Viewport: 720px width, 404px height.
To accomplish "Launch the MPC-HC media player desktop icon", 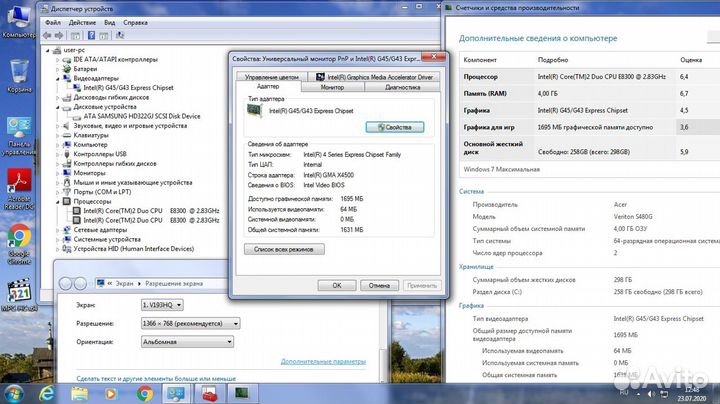I will 19,295.
